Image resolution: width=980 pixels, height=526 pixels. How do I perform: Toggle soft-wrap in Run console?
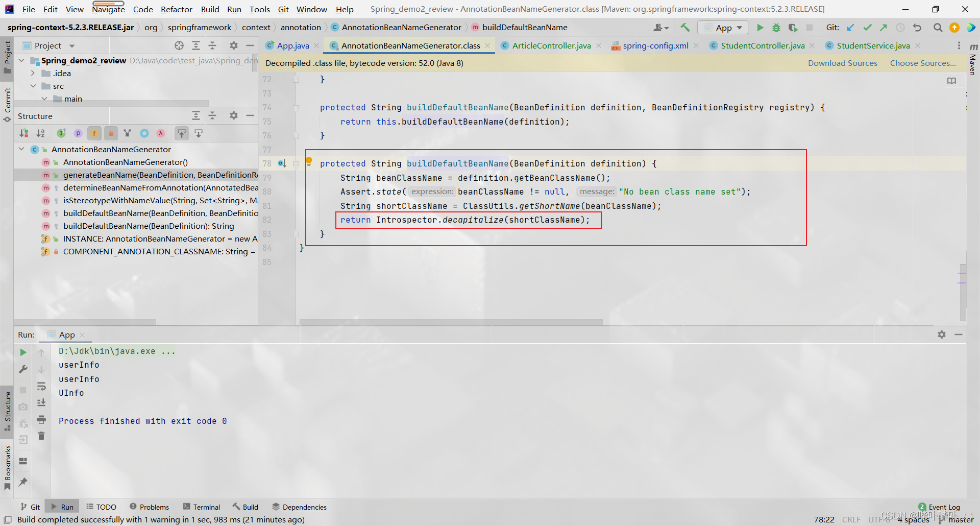41,386
